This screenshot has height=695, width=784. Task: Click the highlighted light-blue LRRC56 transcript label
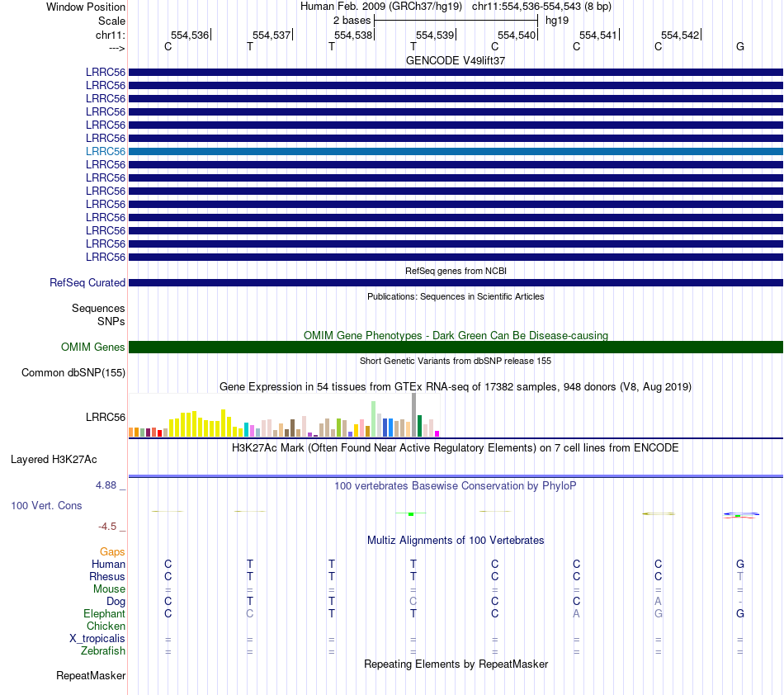(106, 152)
